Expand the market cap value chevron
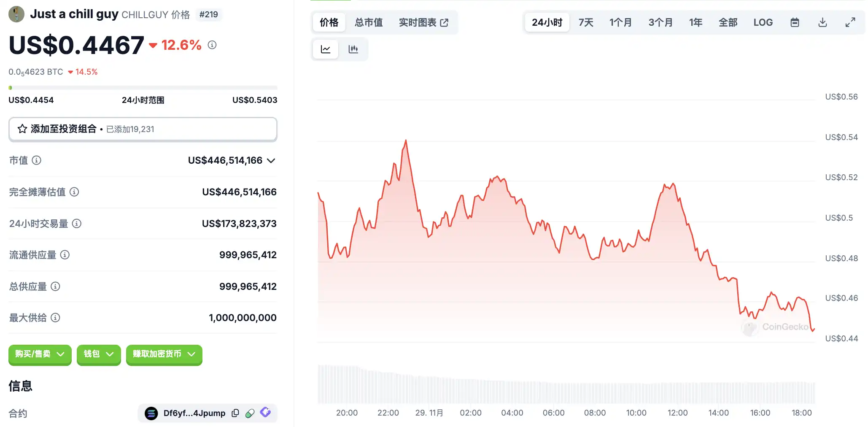This screenshot has width=868, height=427. tap(271, 160)
